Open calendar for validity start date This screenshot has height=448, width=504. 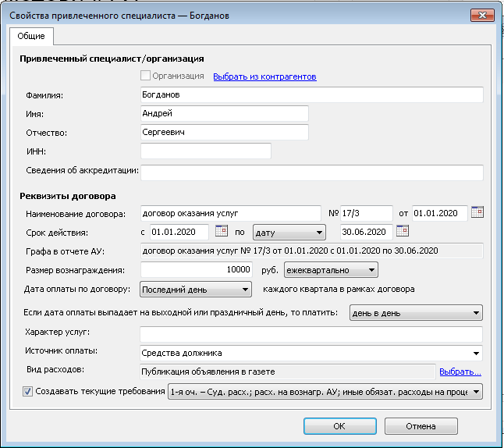point(220,231)
